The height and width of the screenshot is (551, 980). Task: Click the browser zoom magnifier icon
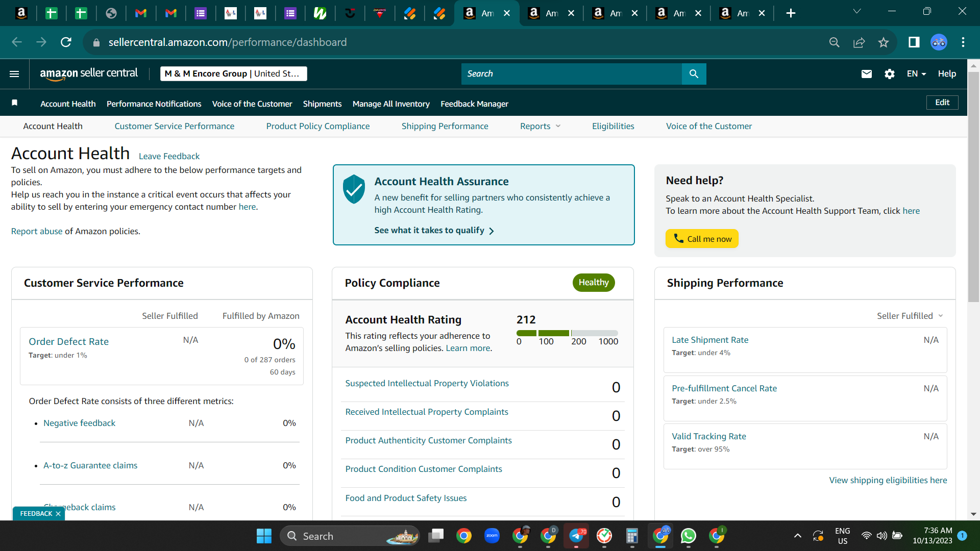835,42
